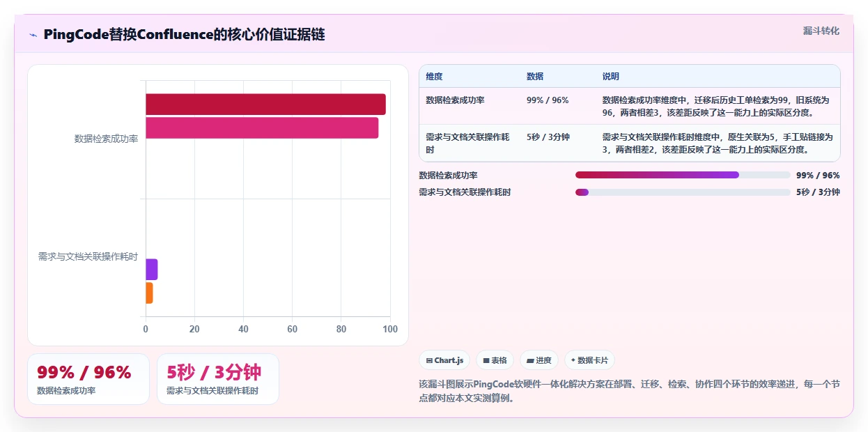Select the 表格 tag chip
868x432 pixels.
click(x=495, y=360)
